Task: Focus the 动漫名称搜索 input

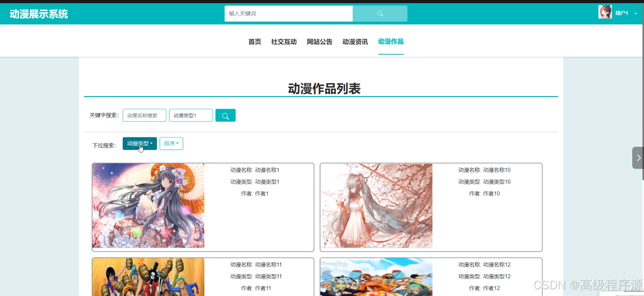Action: [x=144, y=115]
